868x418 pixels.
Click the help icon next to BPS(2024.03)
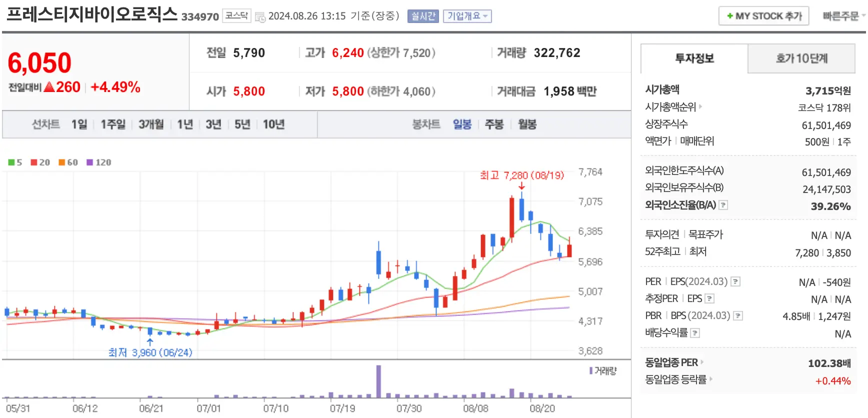coord(738,315)
